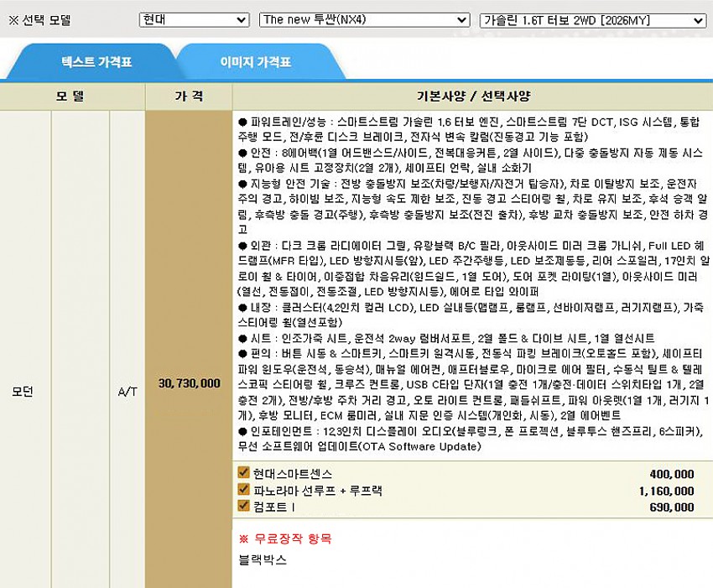Image resolution: width=713 pixels, height=588 pixels.
Task: Open the 현대 brand dropdown
Action: point(194,20)
